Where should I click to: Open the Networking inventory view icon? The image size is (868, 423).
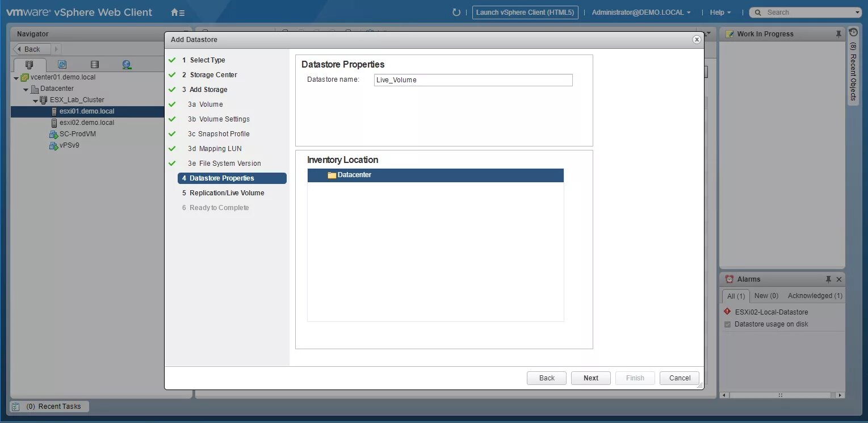click(x=127, y=65)
